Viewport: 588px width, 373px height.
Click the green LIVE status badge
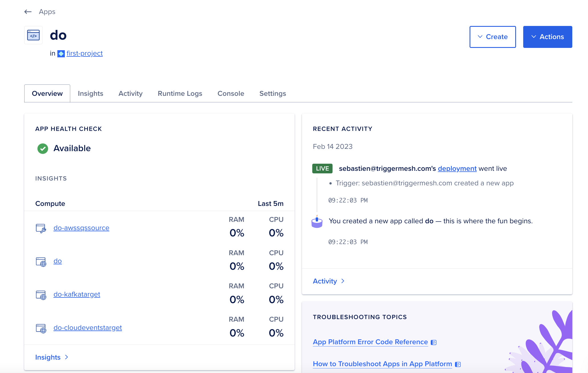[x=322, y=169]
